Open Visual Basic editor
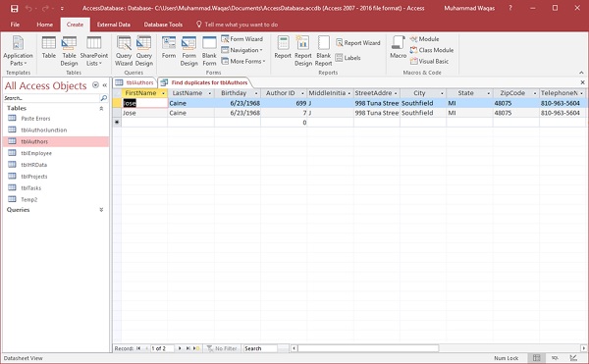This screenshot has height=364, width=589. pyautogui.click(x=429, y=61)
